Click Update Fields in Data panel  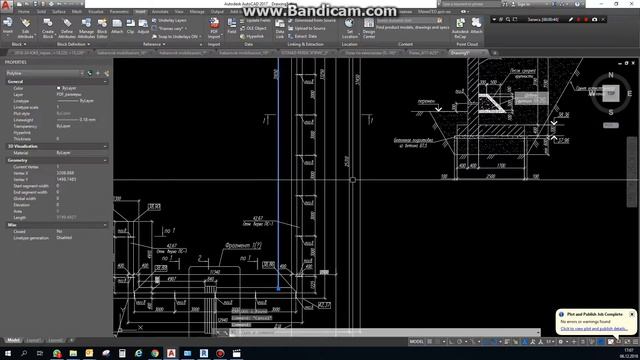tap(255, 20)
